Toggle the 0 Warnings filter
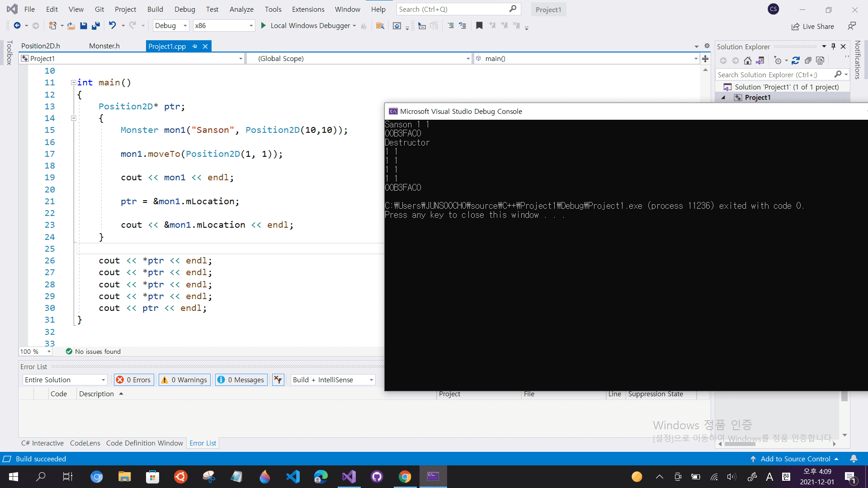The width and height of the screenshot is (868, 488). pyautogui.click(x=184, y=380)
